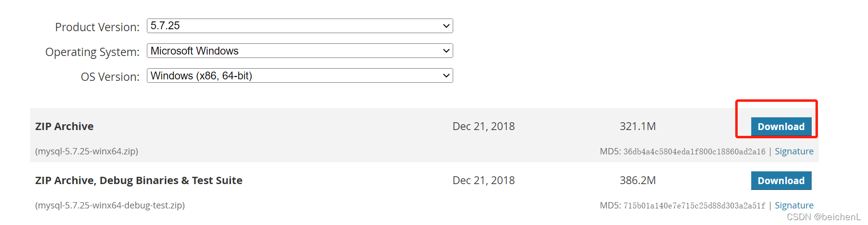Screen dimensions: 868x225
Task: Click the MD5 hash starting with 36db4a4c
Action: (x=694, y=152)
